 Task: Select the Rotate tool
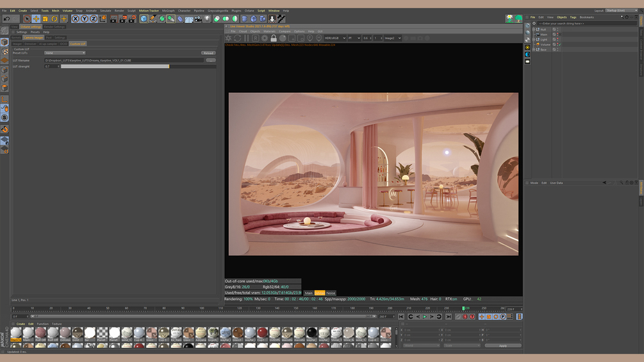pos(54,19)
